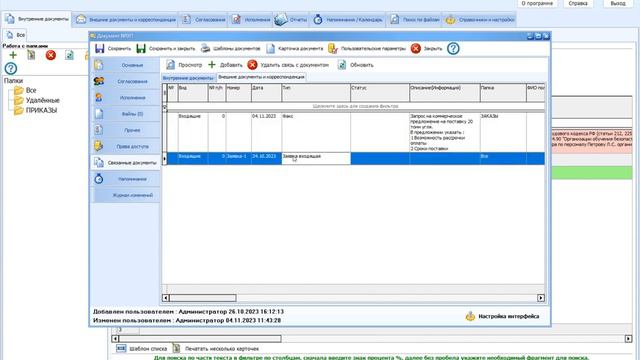Switch to main Внешние документы и корреспонденция tab
This screenshot has width=640, height=360.
coord(126,20)
